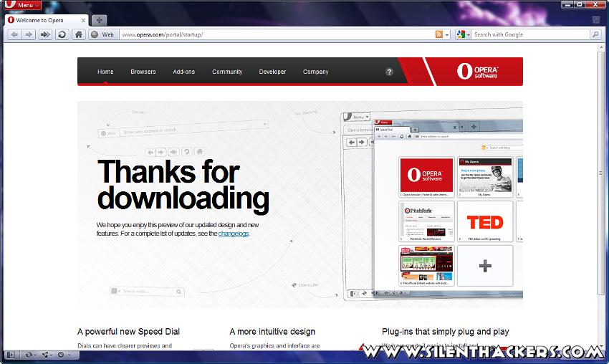Open the Developer navigation item
This screenshot has width=609, height=364.
[x=272, y=72]
